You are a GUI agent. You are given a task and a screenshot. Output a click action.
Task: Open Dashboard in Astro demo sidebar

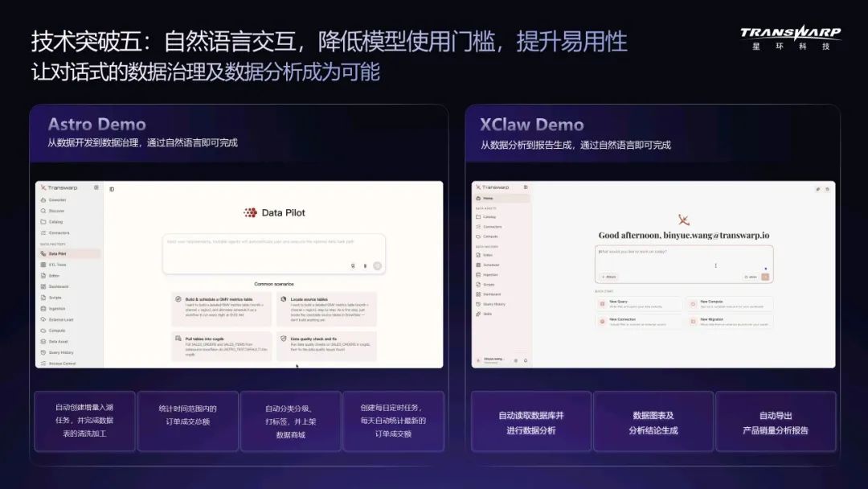coord(55,287)
